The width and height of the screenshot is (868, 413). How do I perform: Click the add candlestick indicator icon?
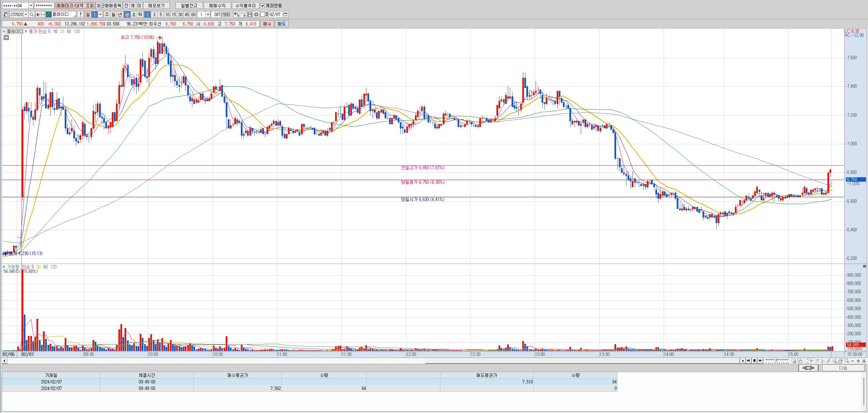tap(237, 14)
